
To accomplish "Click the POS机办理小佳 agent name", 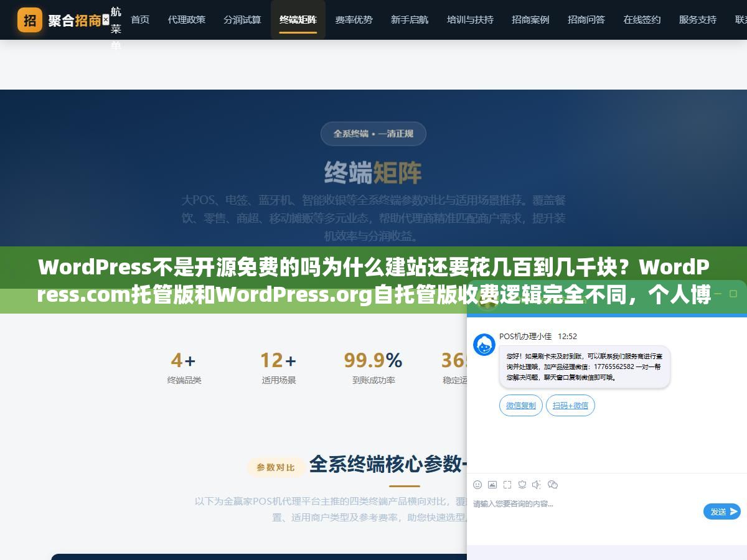I will 525,336.
